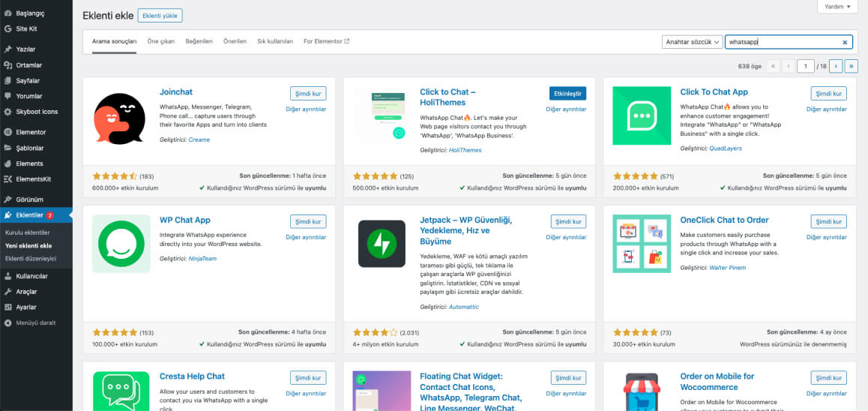Open the For Elementor external tab
The image size is (868, 411).
327,41
